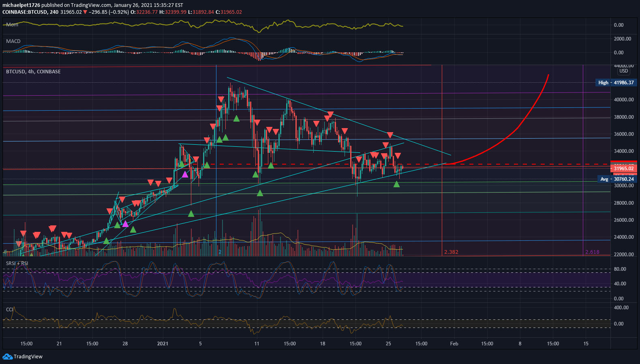Click the USD currency button on price axis
The image size is (640, 364).
click(623, 71)
